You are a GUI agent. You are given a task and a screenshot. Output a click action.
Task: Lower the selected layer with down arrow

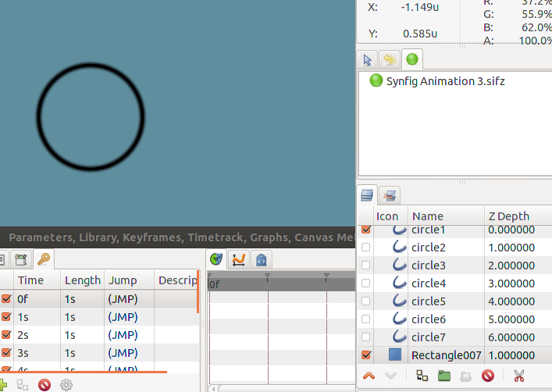[390, 376]
